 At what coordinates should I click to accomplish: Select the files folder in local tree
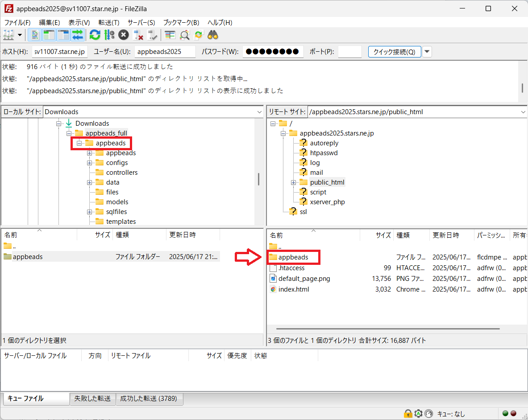click(x=112, y=192)
